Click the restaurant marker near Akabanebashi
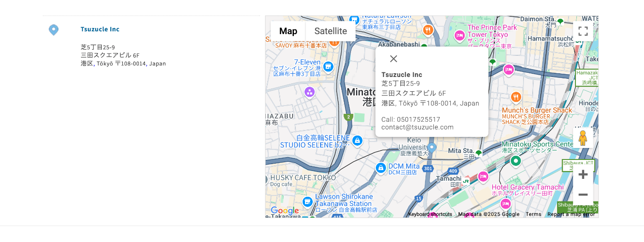This screenshot has height=242, width=644. [428, 30]
